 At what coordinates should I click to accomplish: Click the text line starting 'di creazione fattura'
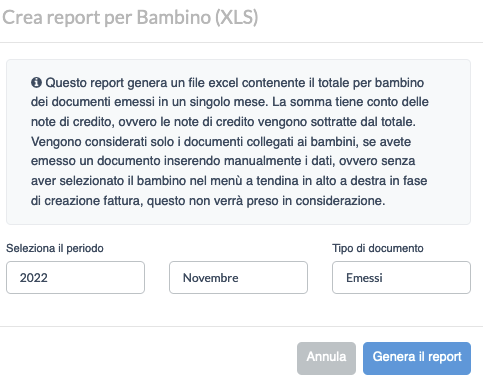[208, 201]
